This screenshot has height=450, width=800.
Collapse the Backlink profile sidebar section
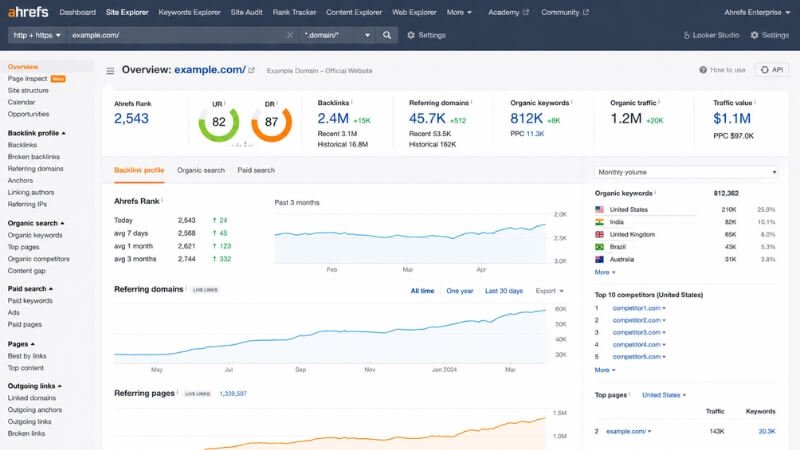click(x=36, y=133)
